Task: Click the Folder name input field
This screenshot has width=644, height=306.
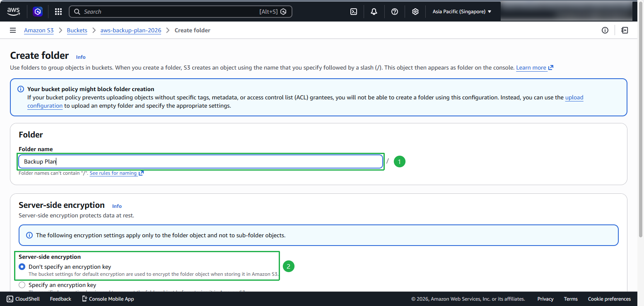Action: point(201,161)
